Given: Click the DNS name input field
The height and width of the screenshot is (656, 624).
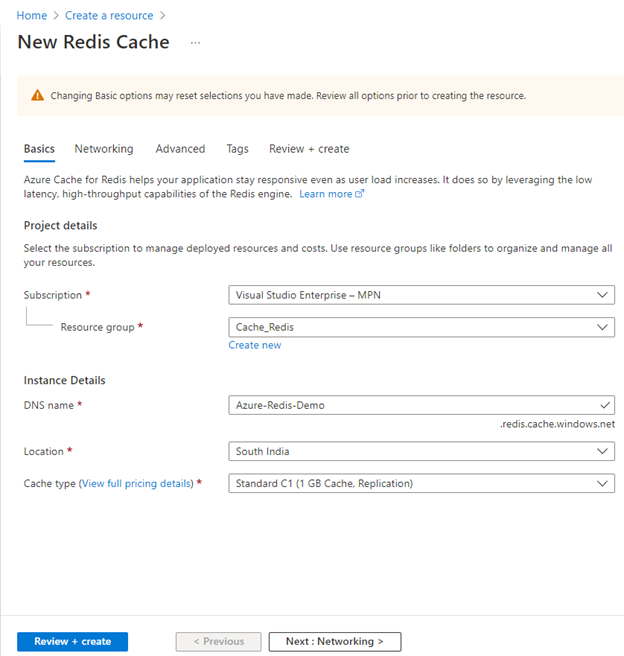Looking at the screenshot, I should 410,405.
